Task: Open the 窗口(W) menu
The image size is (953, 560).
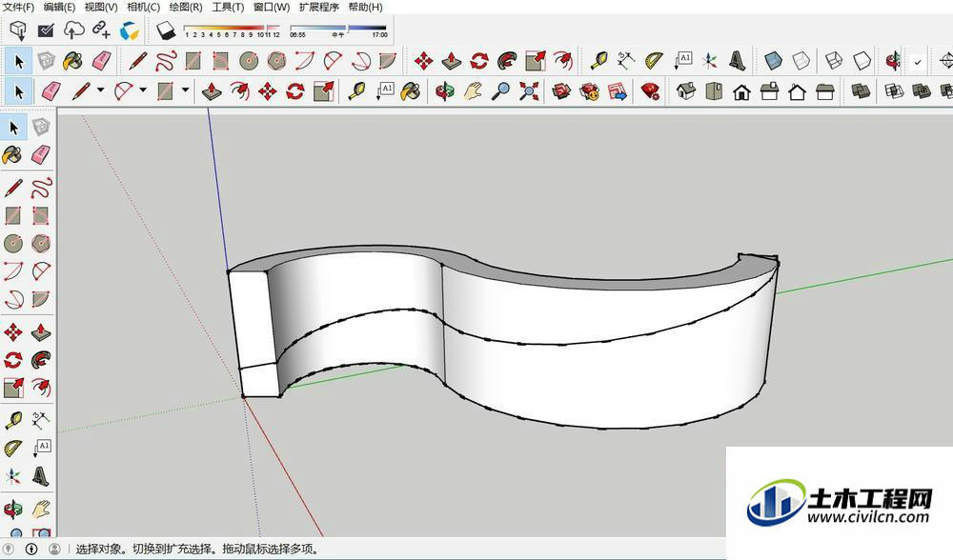Action: point(272,7)
